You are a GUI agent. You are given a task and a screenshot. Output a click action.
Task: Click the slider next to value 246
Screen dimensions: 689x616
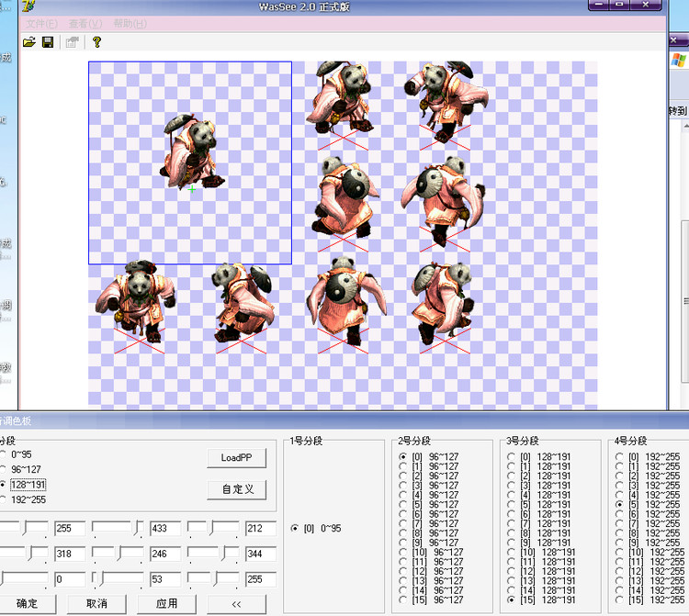[118, 554]
